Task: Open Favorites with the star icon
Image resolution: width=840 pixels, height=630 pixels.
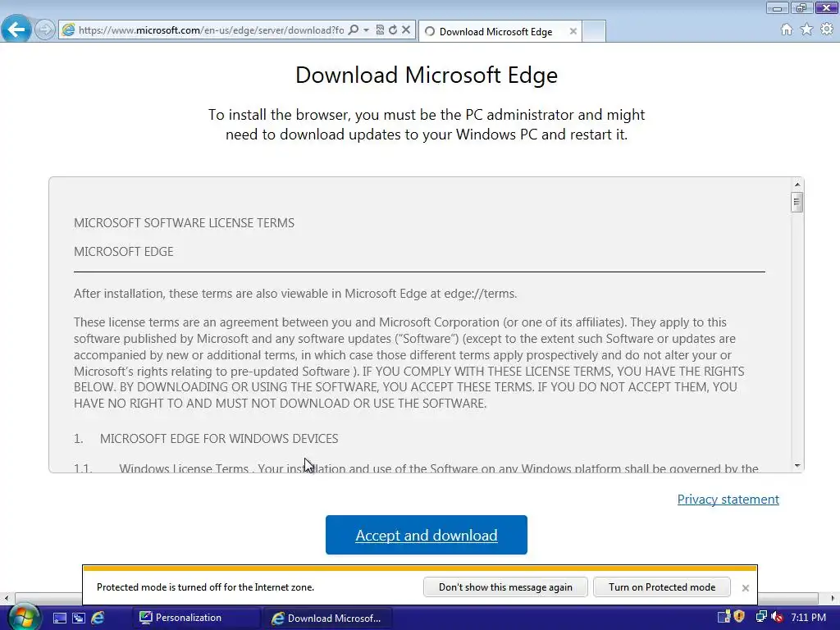Action: tap(807, 30)
